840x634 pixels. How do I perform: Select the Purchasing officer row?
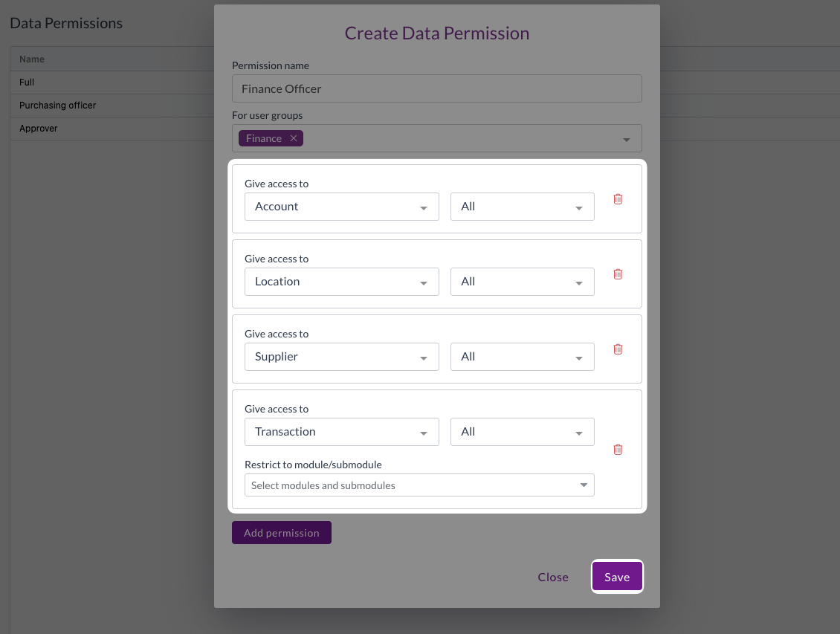click(x=58, y=106)
